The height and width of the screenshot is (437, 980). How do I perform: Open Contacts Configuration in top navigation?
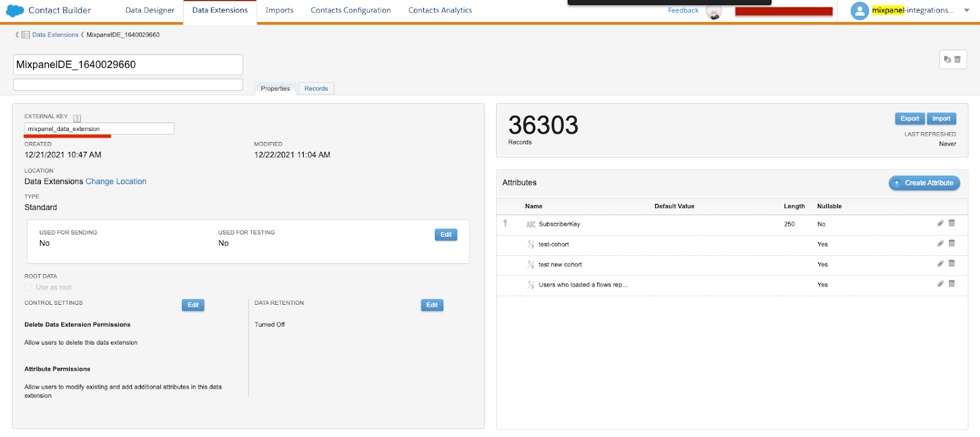tap(350, 10)
